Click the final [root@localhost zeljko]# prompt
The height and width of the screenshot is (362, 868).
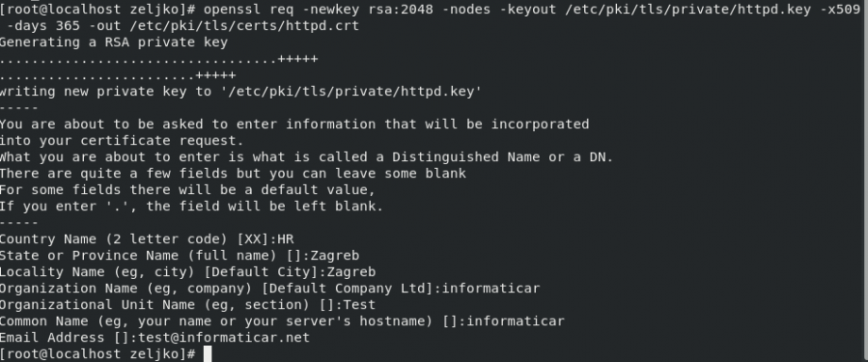click(98, 354)
